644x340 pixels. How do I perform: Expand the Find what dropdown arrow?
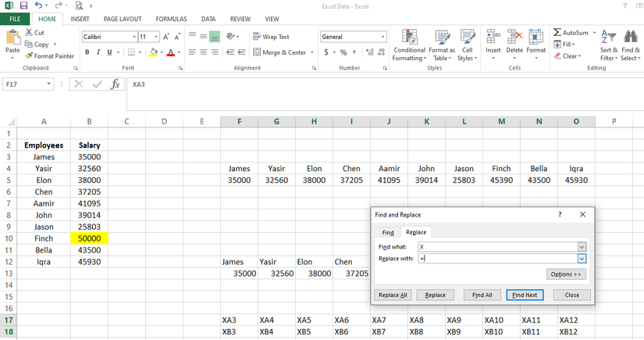coord(582,247)
